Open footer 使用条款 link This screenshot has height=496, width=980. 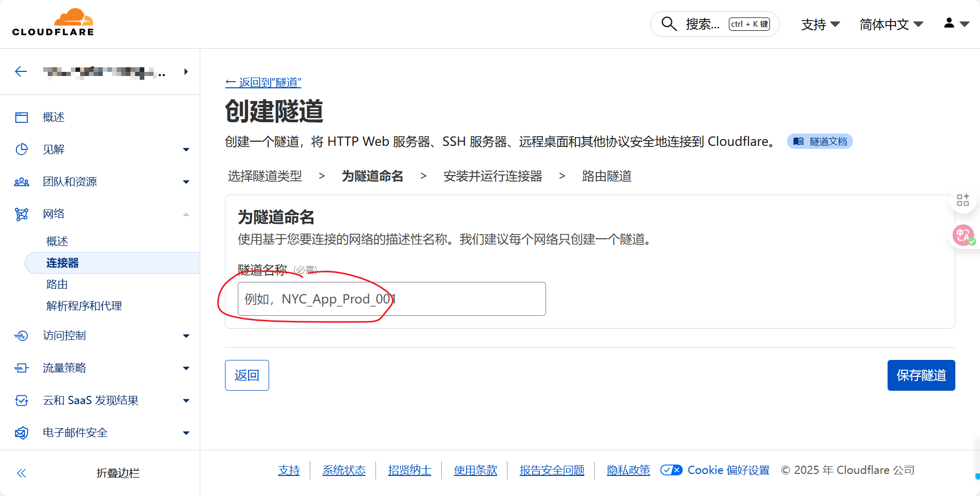(476, 470)
